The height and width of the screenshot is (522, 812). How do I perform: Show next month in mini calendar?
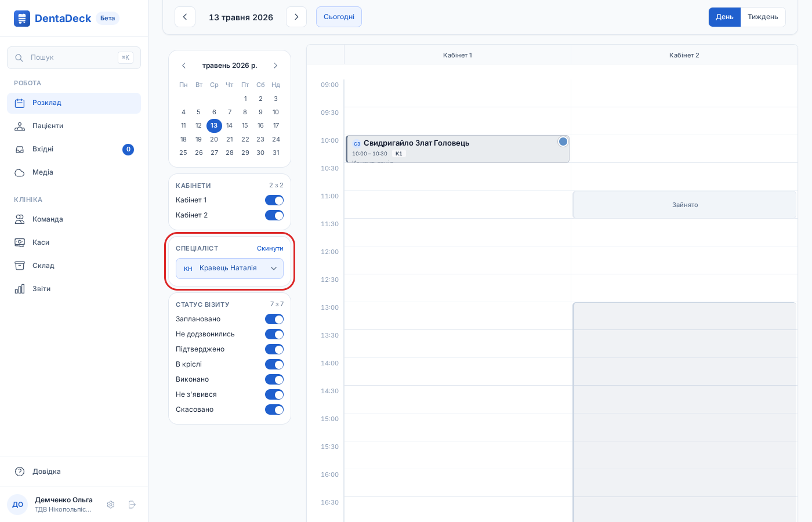(275, 66)
